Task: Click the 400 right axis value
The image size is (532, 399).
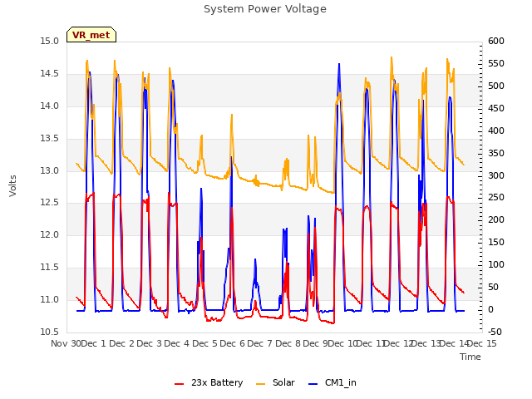Action: (x=496, y=131)
